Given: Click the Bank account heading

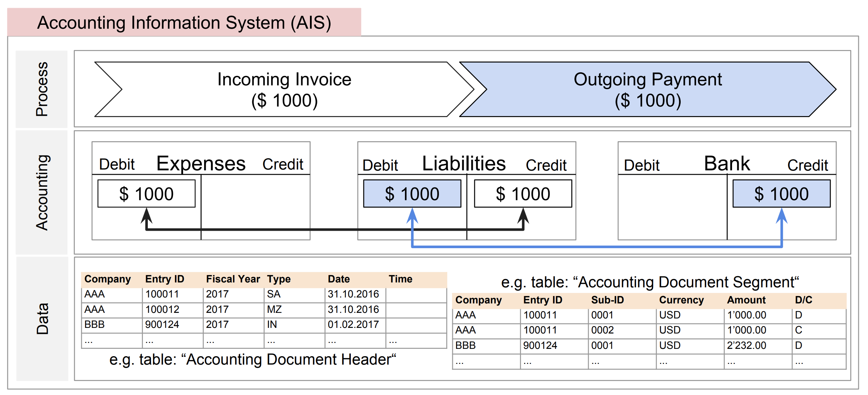Looking at the screenshot, I should coord(727,163).
